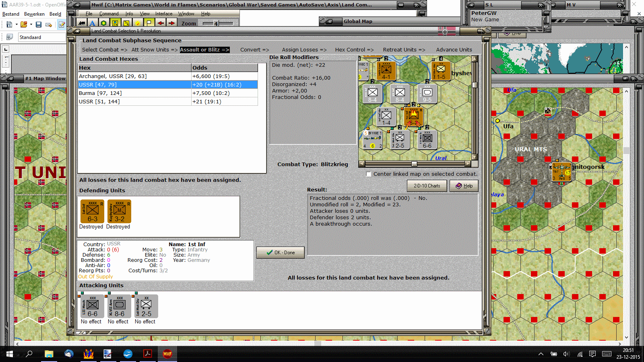Click mini-map scroll down arrow

[475, 157]
